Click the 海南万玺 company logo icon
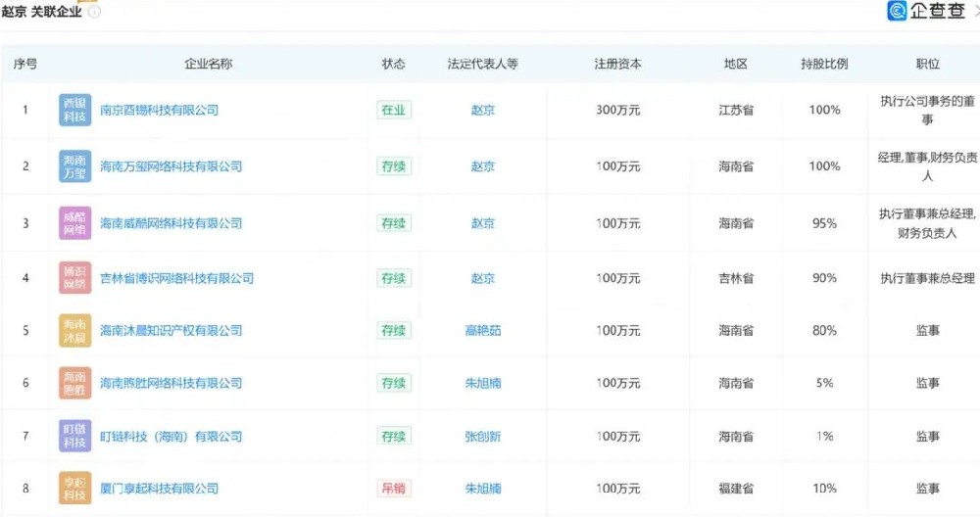 tap(75, 166)
